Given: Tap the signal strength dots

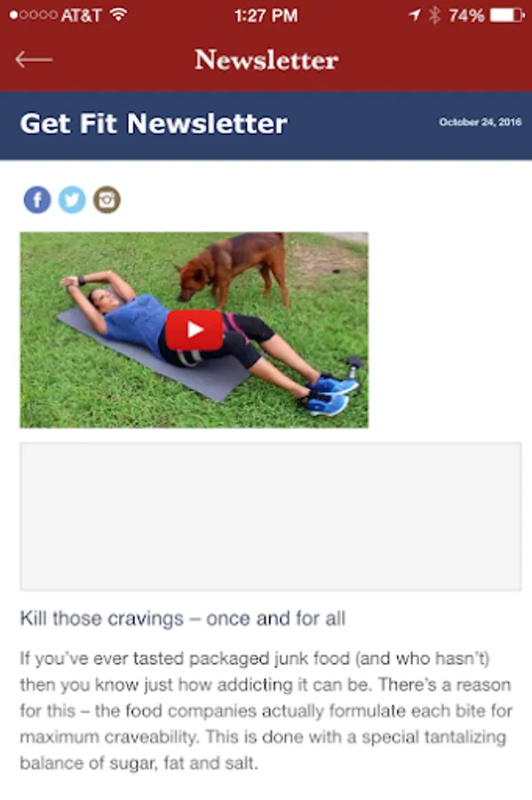Looking at the screenshot, I should point(33,15).
